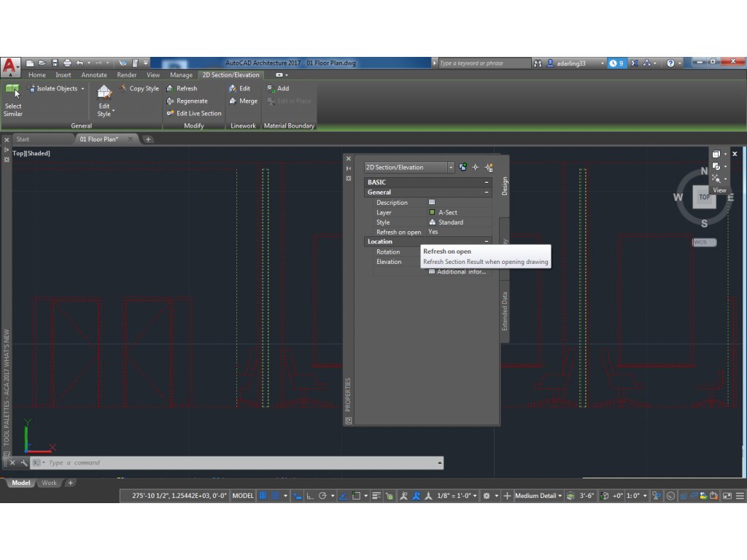Switch to the Work layout tab
The image size is (747, 560).
click(x=49, y=483)
